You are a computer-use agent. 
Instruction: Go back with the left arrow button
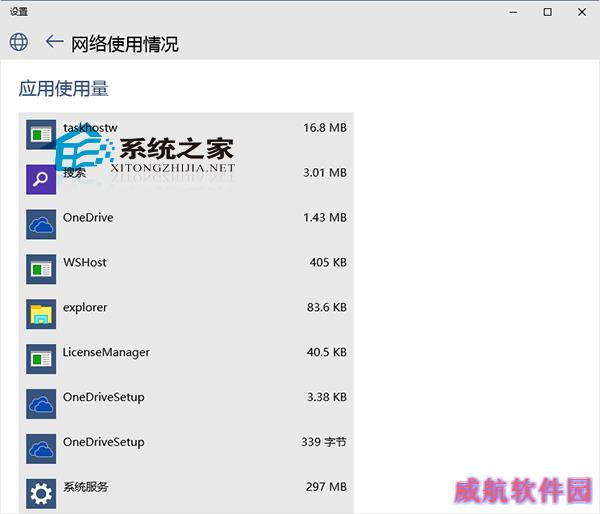click(54, 41)
